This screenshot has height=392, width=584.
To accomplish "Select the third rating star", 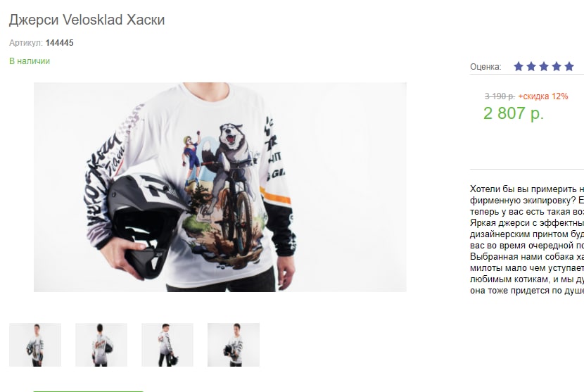I will 544,67.
